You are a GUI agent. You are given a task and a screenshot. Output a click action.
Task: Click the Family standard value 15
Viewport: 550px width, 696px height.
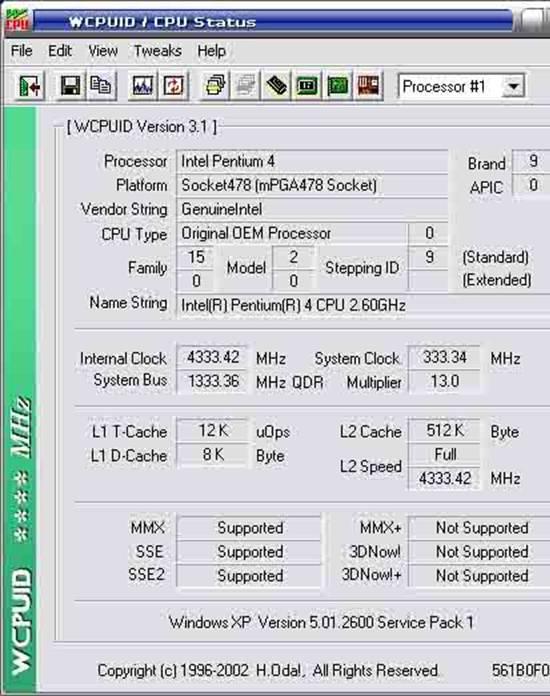coord(196,257)
